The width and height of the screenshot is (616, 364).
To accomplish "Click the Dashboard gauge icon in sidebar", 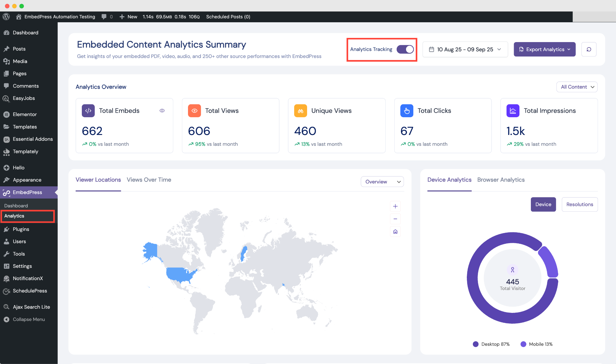I will (x=6, y=32).
